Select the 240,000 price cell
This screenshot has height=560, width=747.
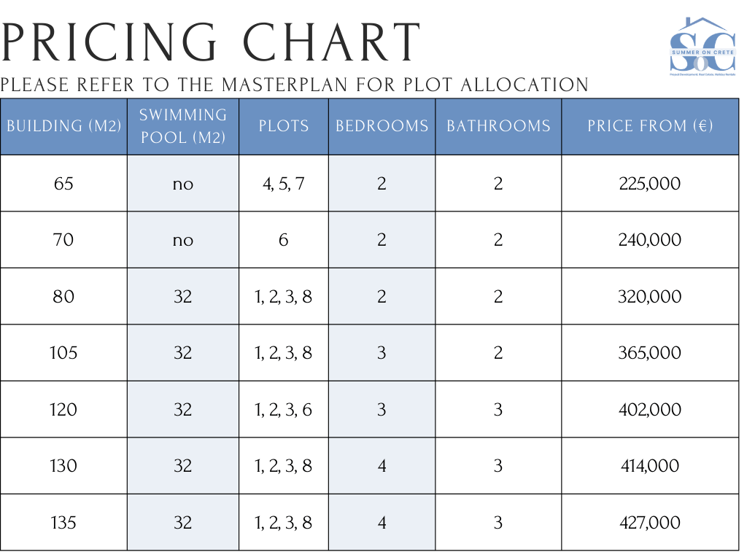pos(649,240)
